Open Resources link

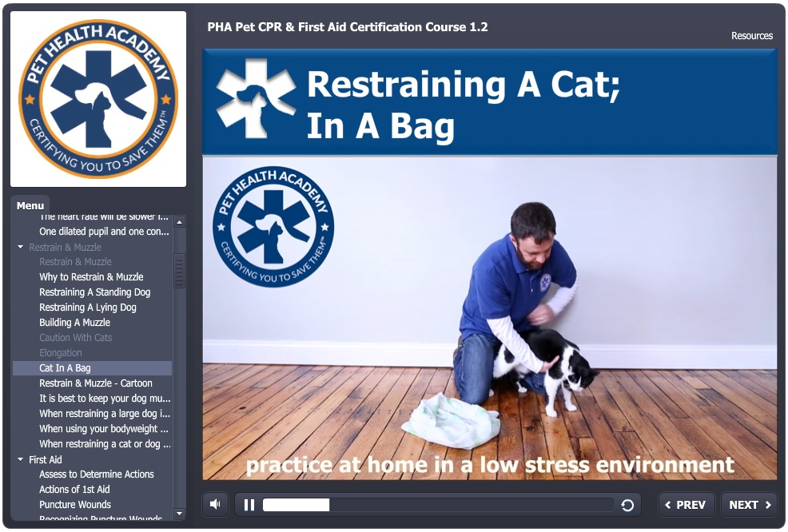752,36
